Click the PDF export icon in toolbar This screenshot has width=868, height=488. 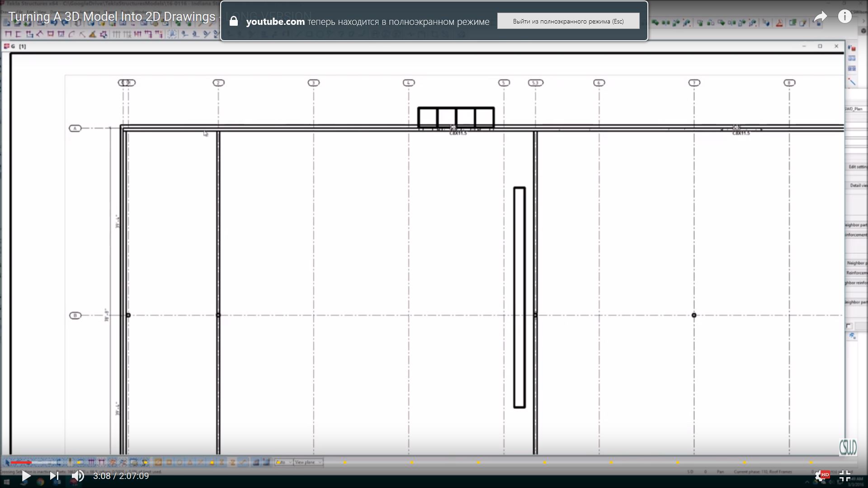pos(779,23)
